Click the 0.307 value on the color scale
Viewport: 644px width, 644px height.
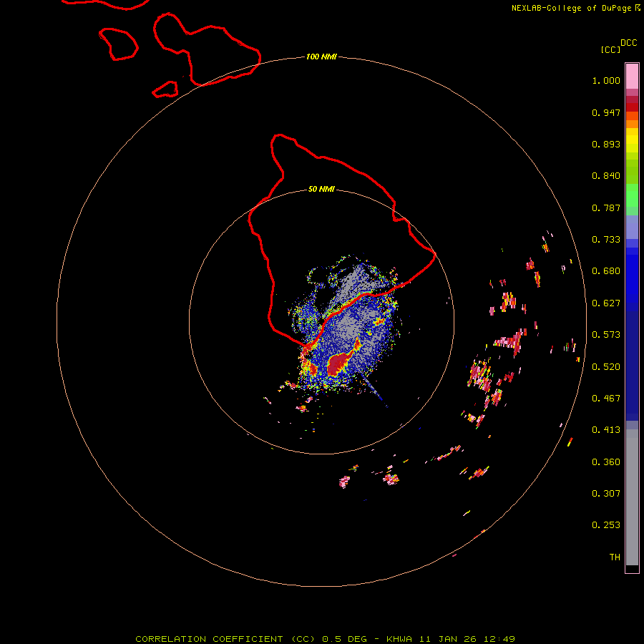pos(606,494)
